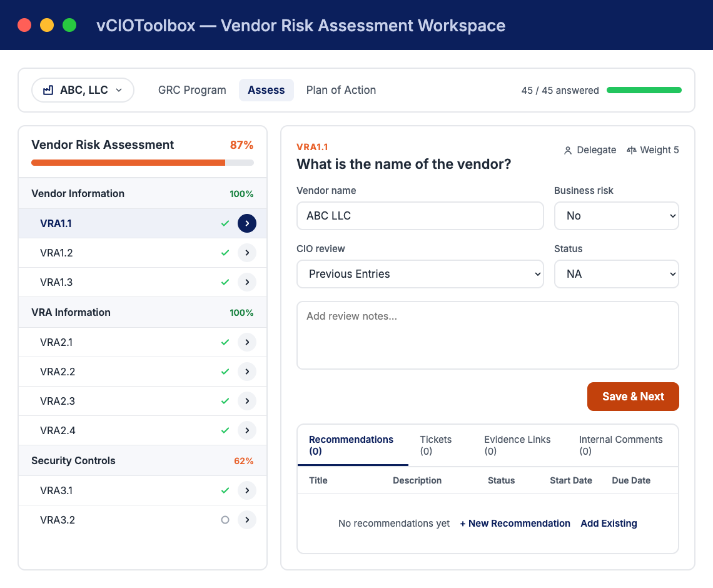Open the VRA1.3 arrow button
The image size is (713, 588).
click(247, 282)
